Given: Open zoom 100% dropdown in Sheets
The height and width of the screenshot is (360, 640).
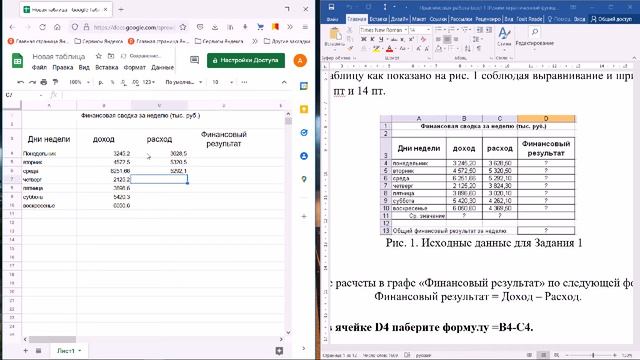Looking at the screenshot, I should (79, 82).
